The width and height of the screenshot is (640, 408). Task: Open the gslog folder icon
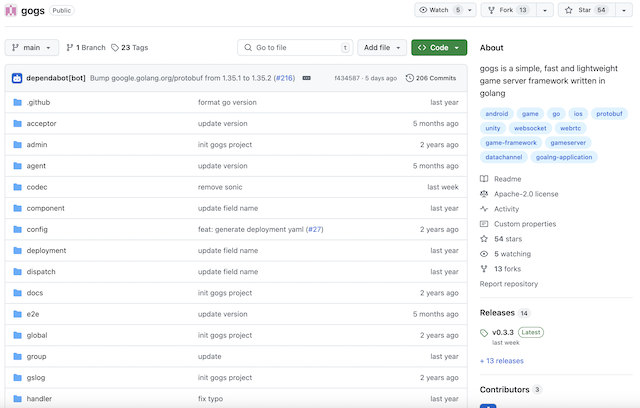tap(17, 378)
